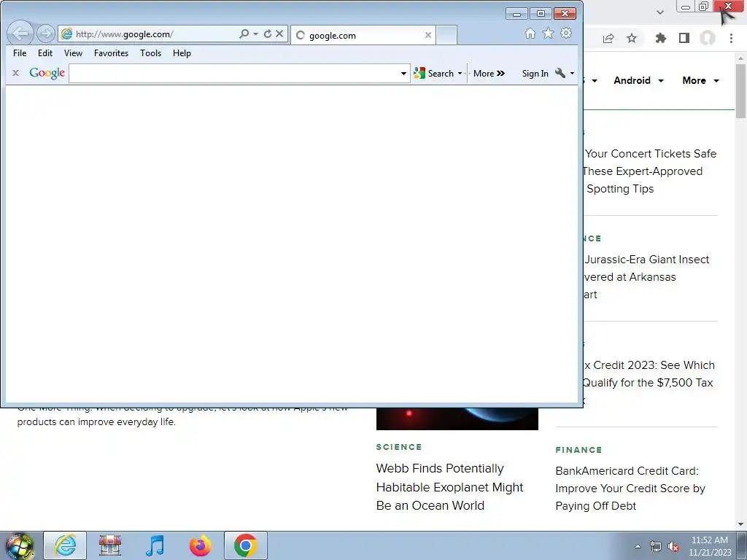Open Concert Tickets Safe article link

[650, 171]
